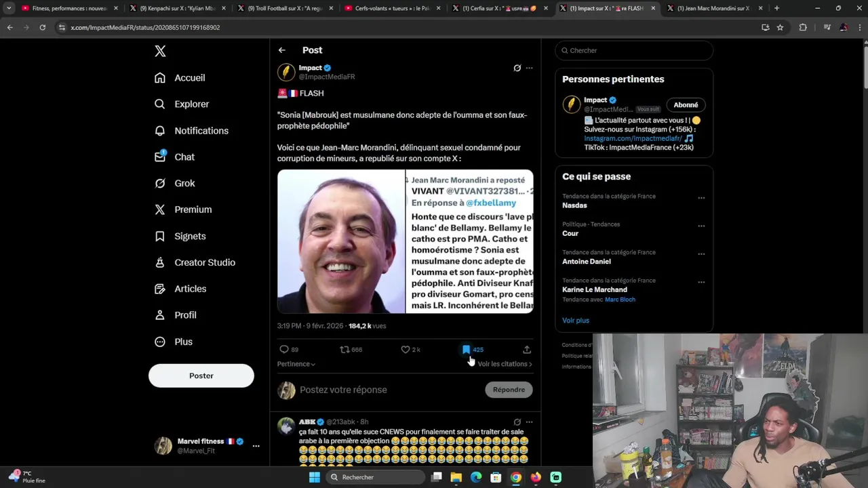
Task: Click Marc Bloch related trend link
Action: 620,300
